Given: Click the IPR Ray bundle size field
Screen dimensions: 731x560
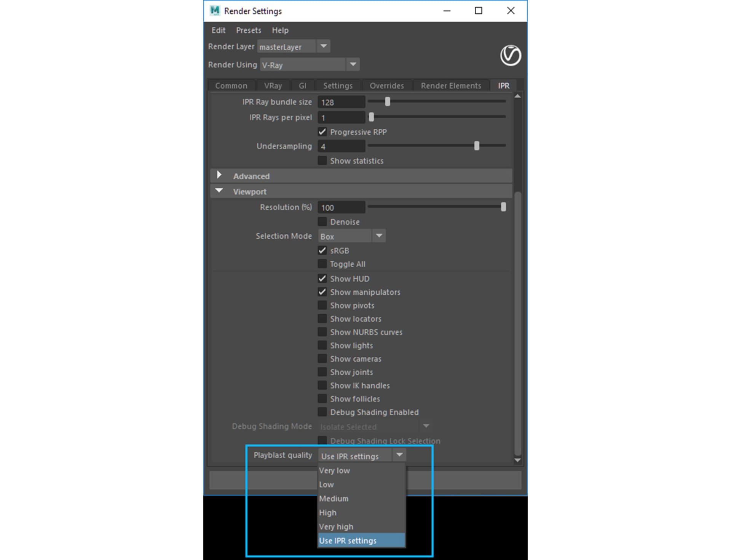Looking at the screenshot, I should click(x=342, y=102).
